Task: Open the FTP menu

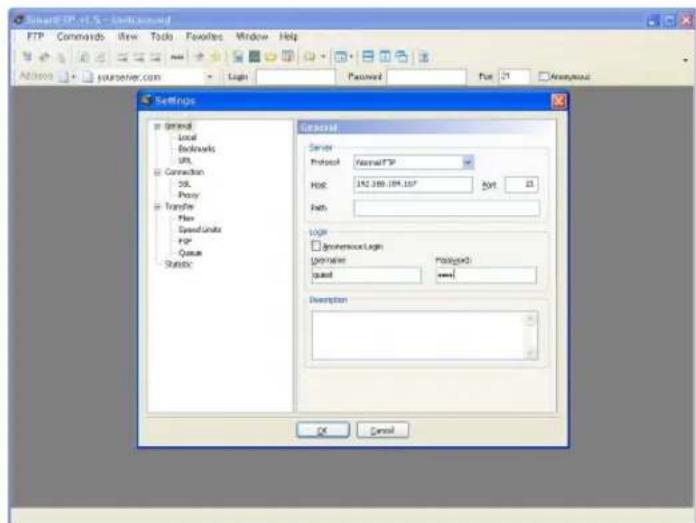Action: pyautogui.click(x=36, y=36)
